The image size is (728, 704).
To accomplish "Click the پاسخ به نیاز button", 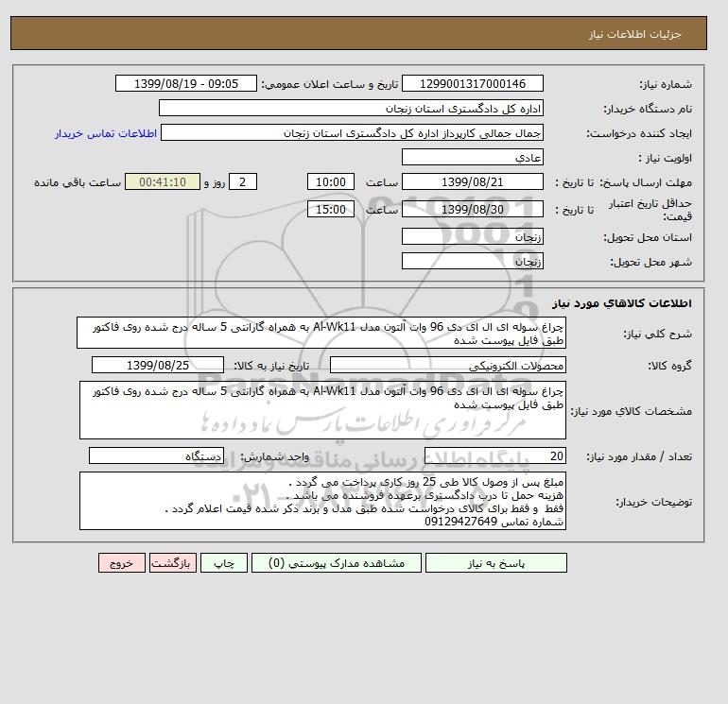I will [x=495, y=563].
